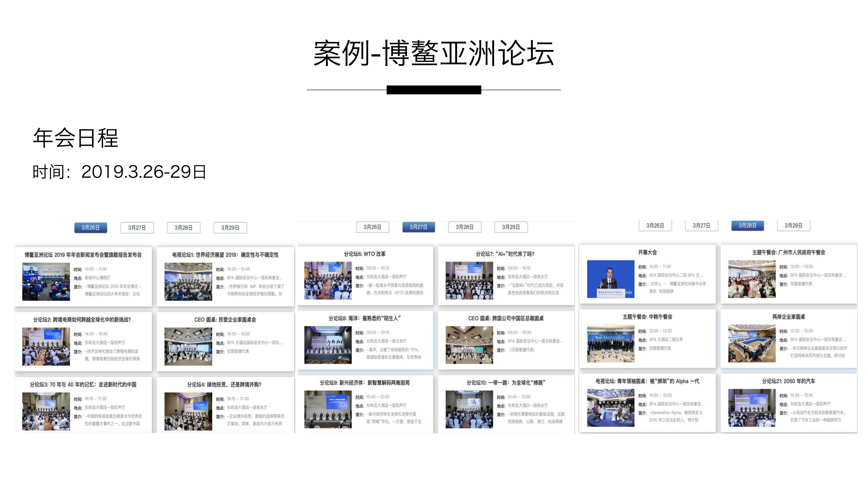The height and width of the screenshot is (488, 868).
Task: Click title 主题午餐会: 广州市人民政府午餐会
Action: (788, 252)
